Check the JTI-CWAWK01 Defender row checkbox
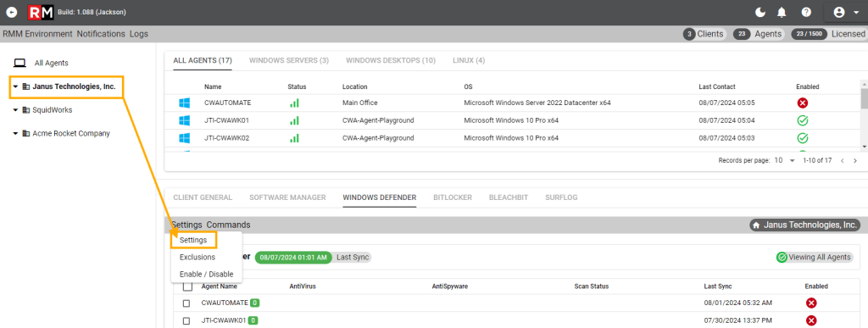The width and height of the screenshot is (868, 328). 186,321
